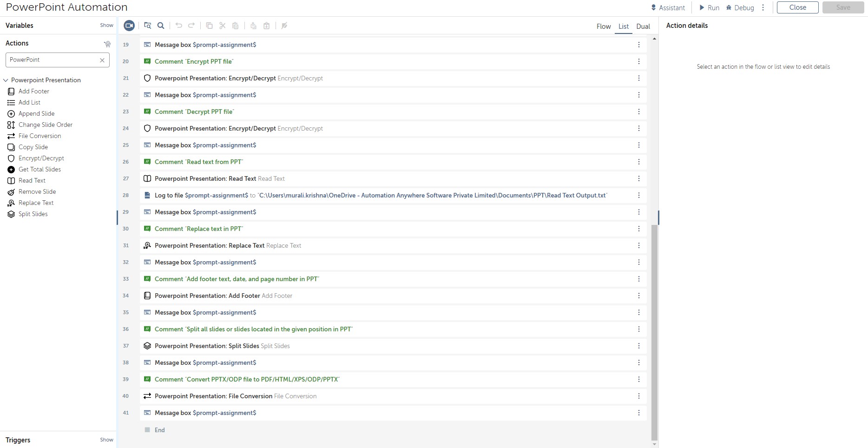Select line 22 Message box action
The height and width of the screenshot is (448, 868).
[x=393, y=95]
